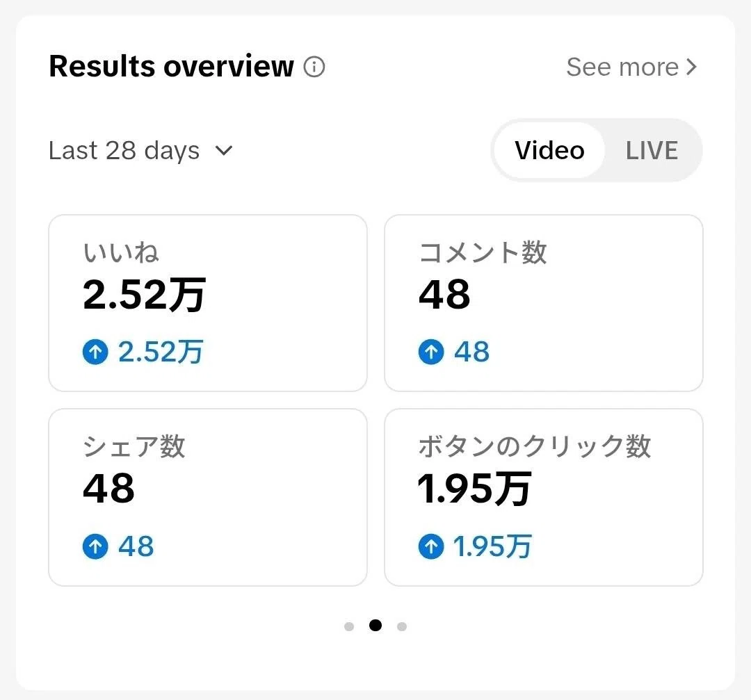The width and height of the screenshot is (751, 700).
Task: Switch the toggle to Video
Action: pyautogui.click(x=549, y=150)
